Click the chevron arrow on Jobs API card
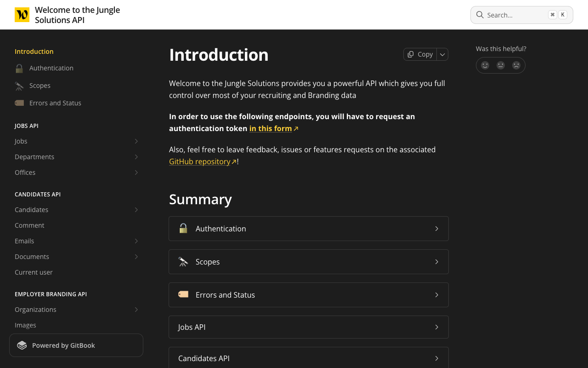This screenshot has height=368, width=588. pos(437,327)
